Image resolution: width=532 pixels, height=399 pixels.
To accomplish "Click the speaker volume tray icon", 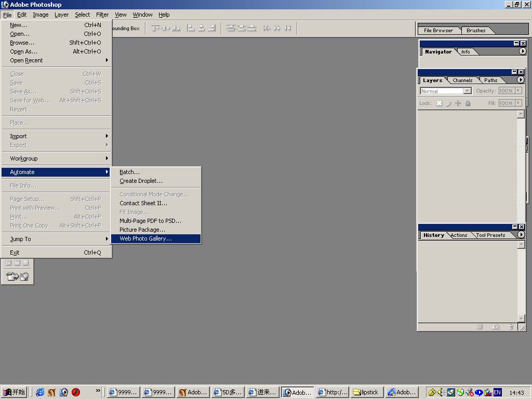I will [x=441, y=392].
